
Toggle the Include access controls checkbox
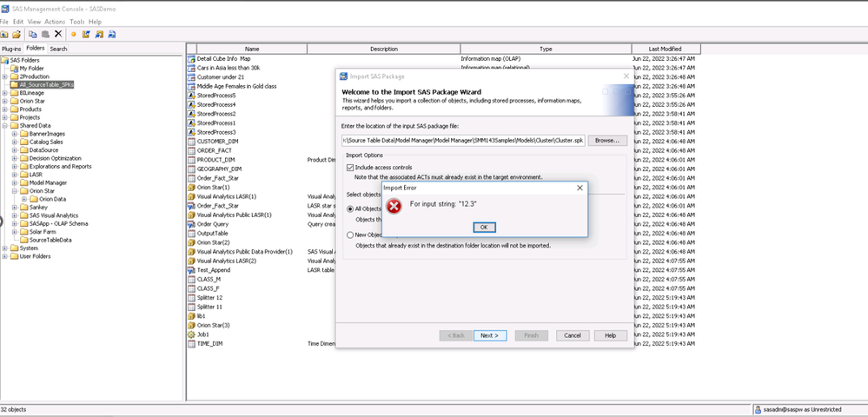[x=349, y=168]
